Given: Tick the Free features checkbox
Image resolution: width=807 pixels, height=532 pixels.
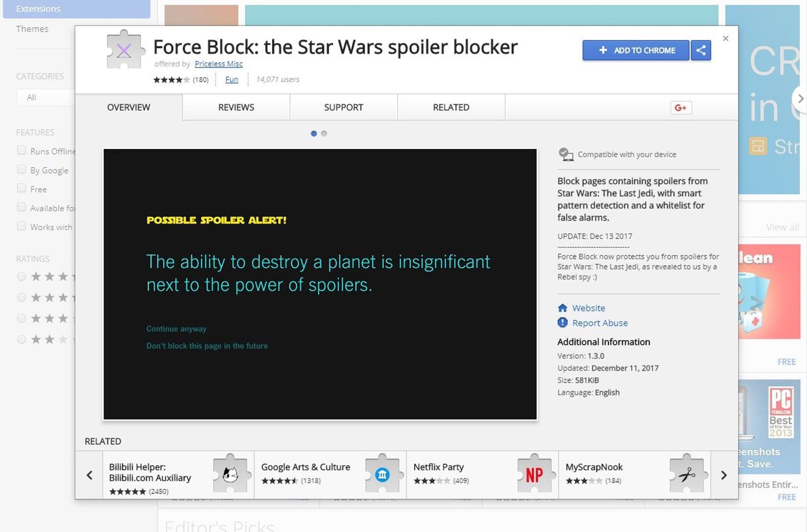Looking at the screenshot, I should 21,188.
